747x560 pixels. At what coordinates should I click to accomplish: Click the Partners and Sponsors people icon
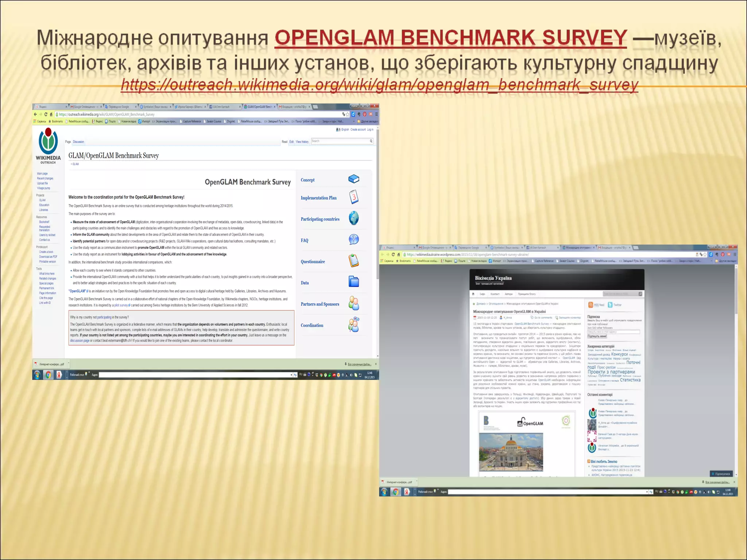pyautogui.click(x=353, y=303)
